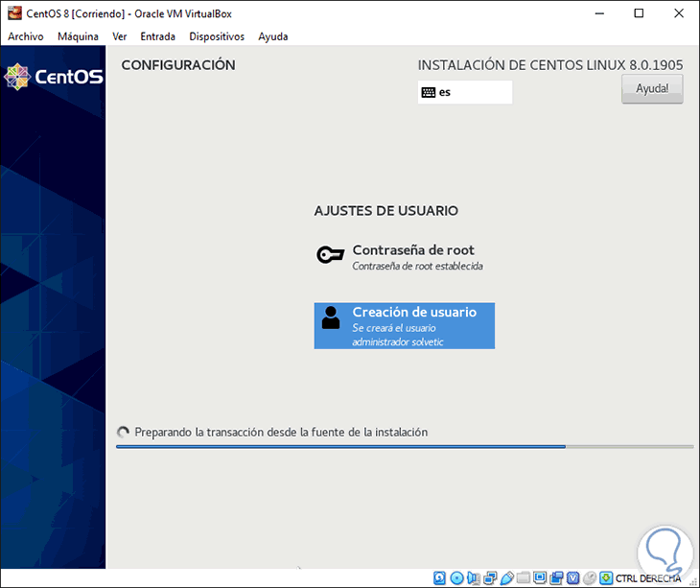Viewport: 700px width, 588px height.
Task: Click the keyboard icon beside es
Action: coord(428,92)
